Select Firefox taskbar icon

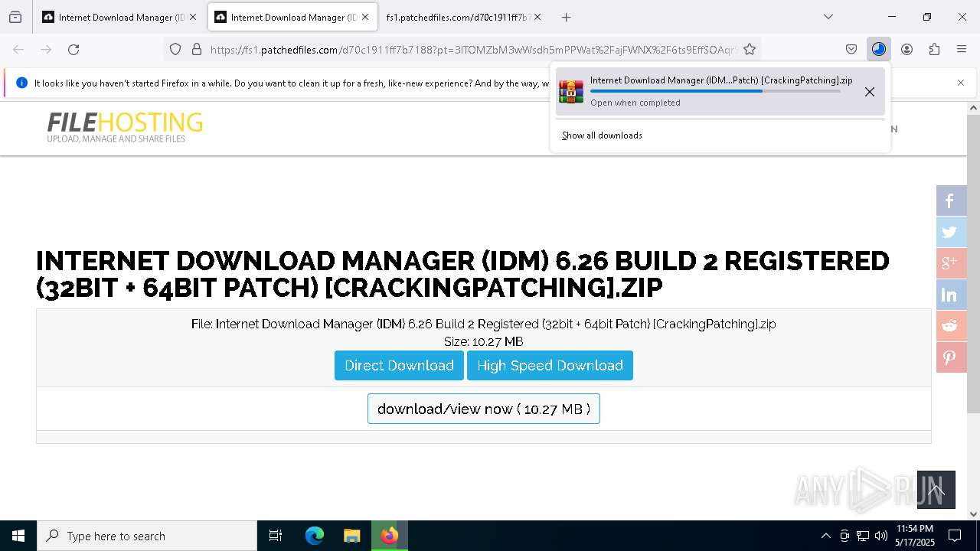tap(390, 536)
